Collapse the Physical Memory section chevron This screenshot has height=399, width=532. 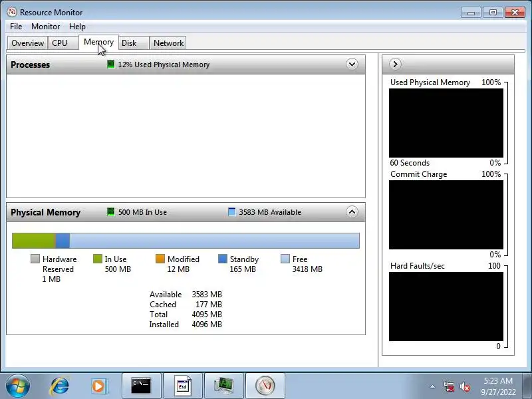pos(352,211)
